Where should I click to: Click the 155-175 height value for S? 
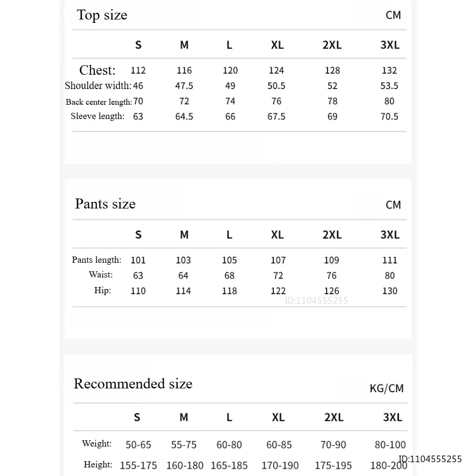click(x=139, y=466)
